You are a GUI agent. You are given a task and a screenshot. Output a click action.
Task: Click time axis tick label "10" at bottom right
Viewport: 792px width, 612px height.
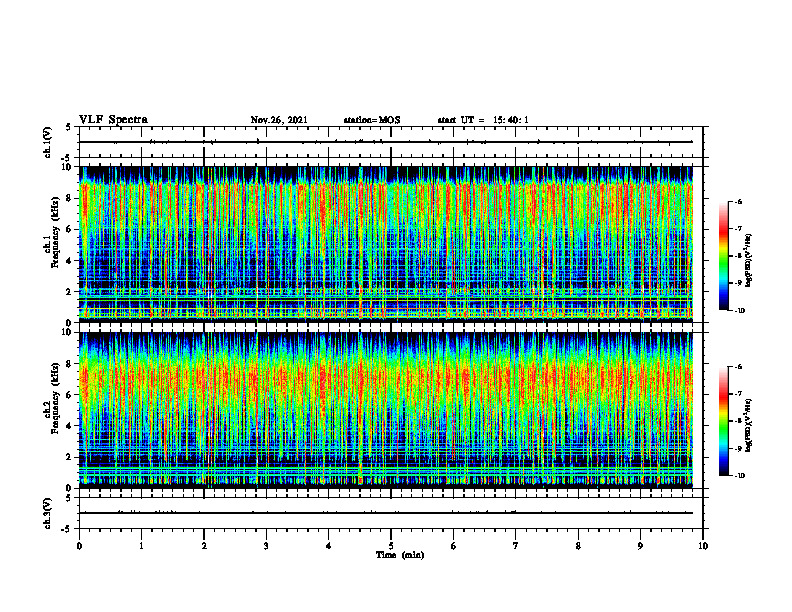703,546
